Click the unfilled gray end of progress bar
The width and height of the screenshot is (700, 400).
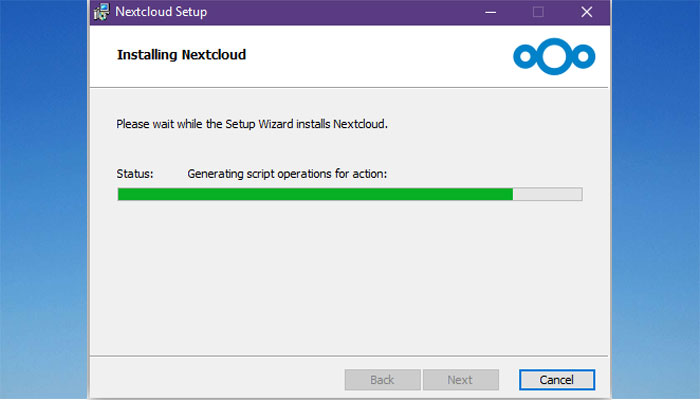pos(547,194)
